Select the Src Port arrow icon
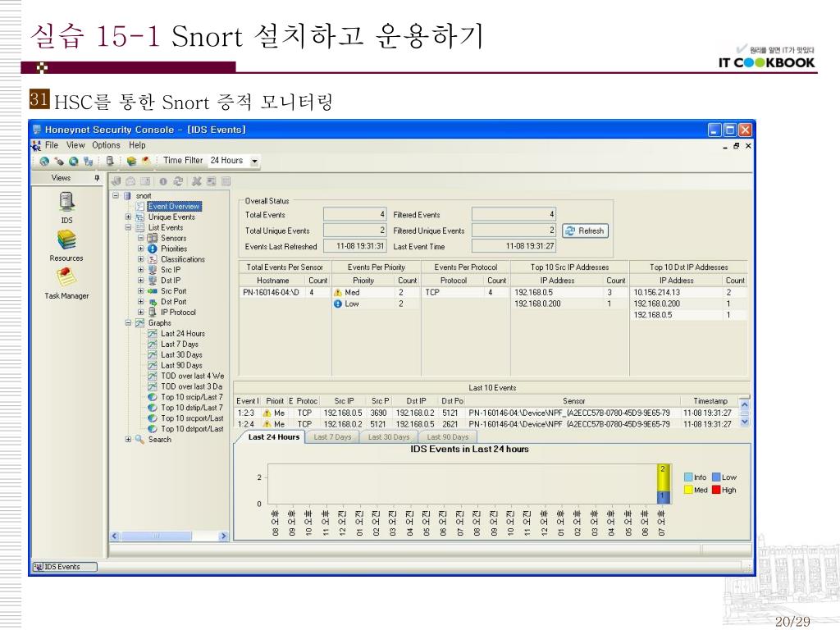This screenshot has height=630, width=840. pyautogui.click(x=152, y=291)
